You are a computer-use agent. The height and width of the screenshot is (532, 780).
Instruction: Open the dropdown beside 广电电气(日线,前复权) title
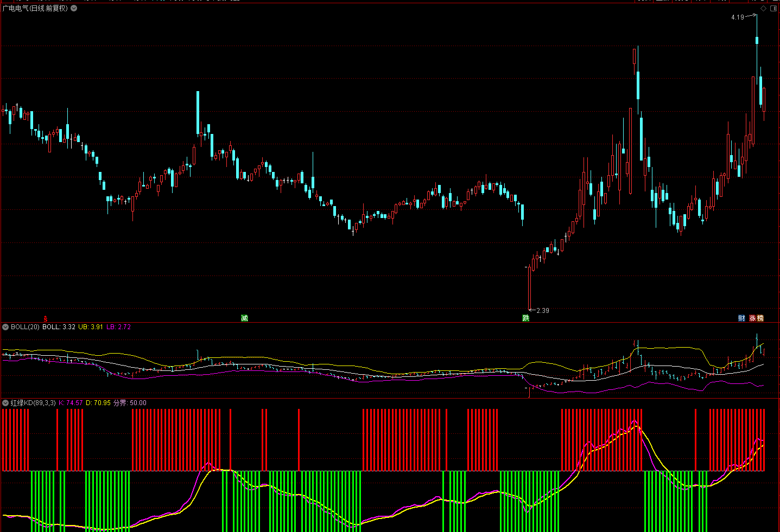[x=74, y=8]
